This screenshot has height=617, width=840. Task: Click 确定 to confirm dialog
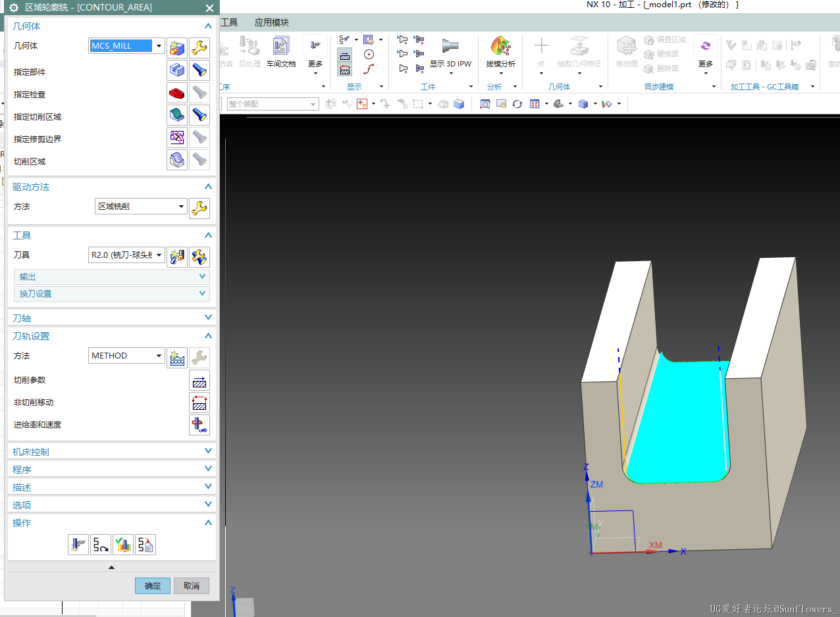[x=153, y=585]
